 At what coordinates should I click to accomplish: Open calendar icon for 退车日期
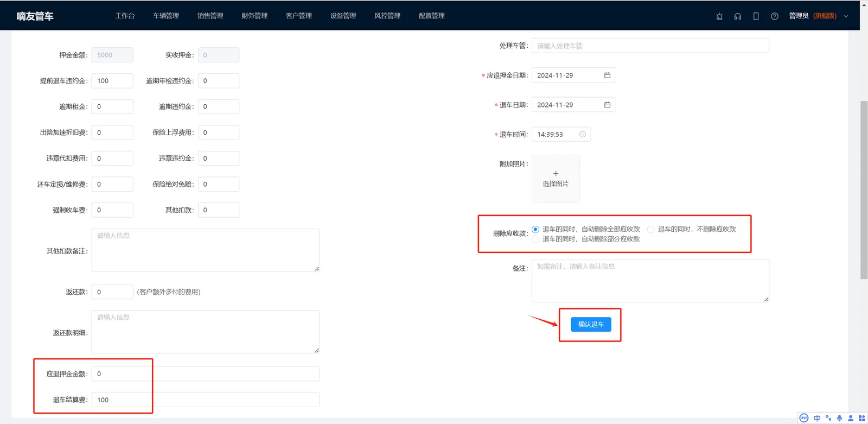click(x=607, y=105)
